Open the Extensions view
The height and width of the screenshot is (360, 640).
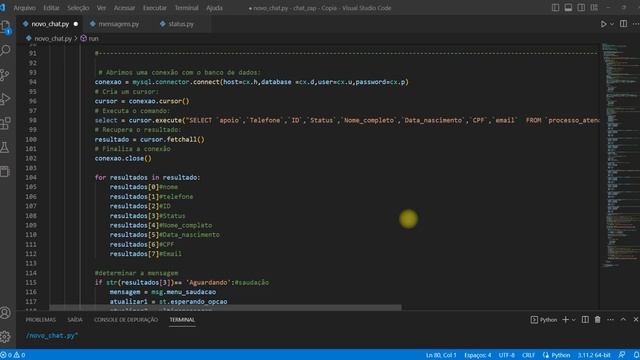[5, 123]
